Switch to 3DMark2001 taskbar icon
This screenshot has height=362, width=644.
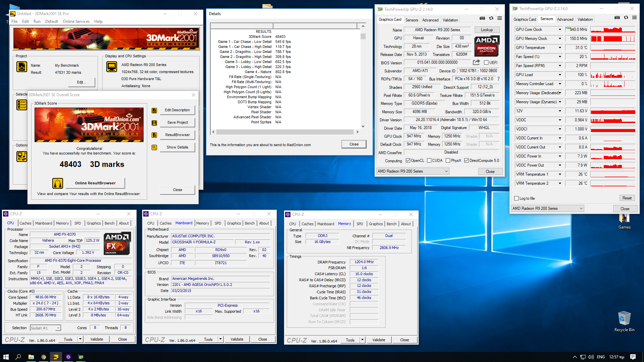[56, 357]
